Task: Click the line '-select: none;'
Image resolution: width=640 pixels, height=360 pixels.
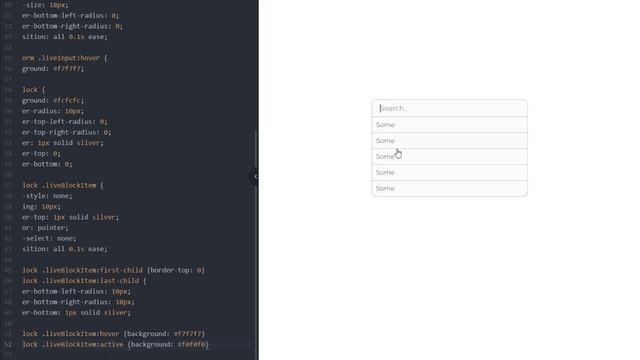Action: coord(49,238)
